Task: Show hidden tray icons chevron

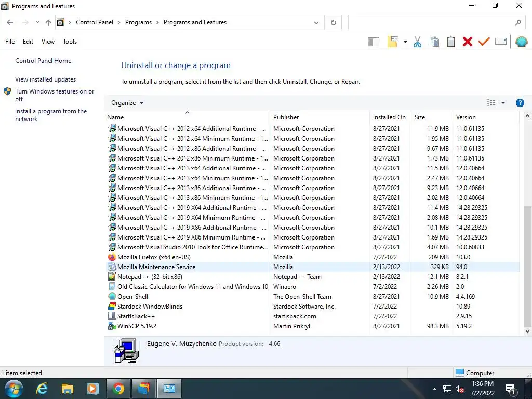Action: click(x=434, y=389)
